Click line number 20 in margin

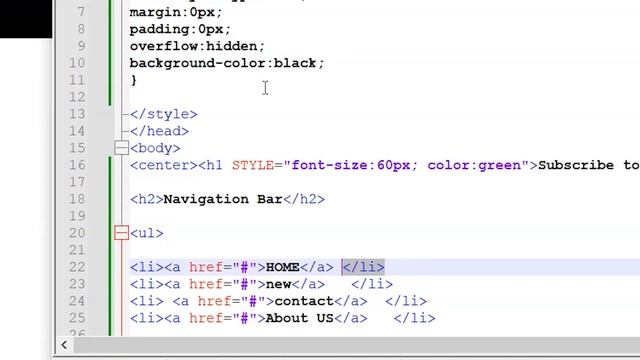point(77,233)
